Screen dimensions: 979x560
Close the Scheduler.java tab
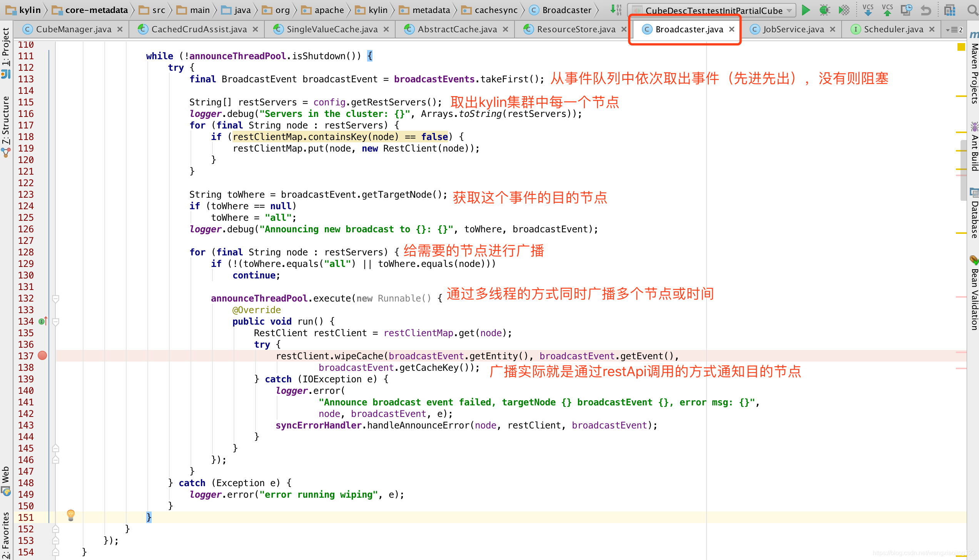[x=932, y=29]
